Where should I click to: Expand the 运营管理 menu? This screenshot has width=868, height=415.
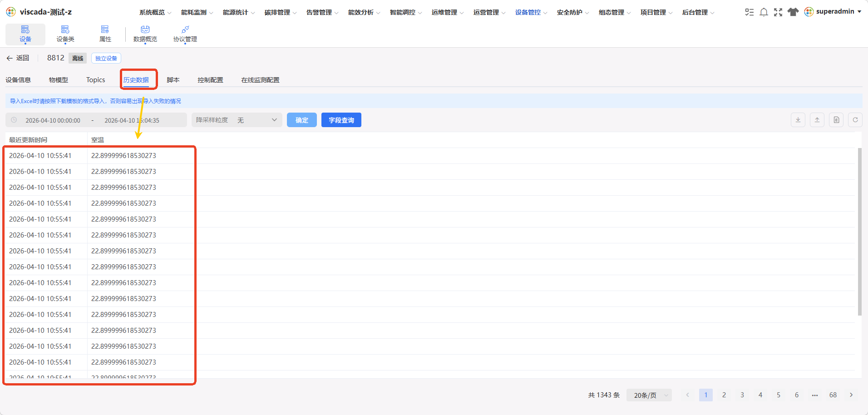(x=489, y=12)
